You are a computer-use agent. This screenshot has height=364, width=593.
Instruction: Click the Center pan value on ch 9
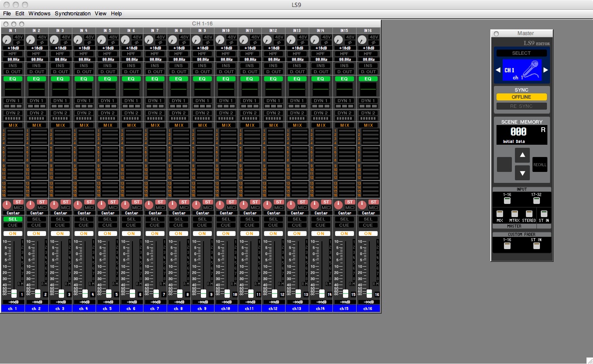click(x=203, y=213)
